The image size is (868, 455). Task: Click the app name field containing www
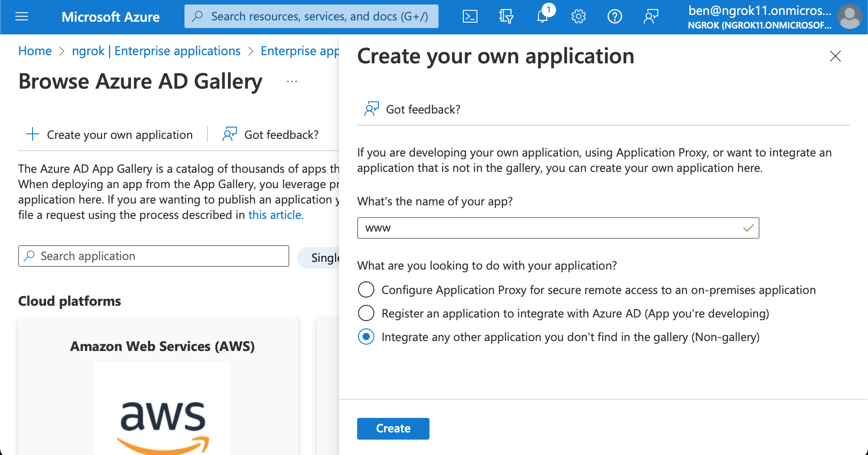(558, 228)
